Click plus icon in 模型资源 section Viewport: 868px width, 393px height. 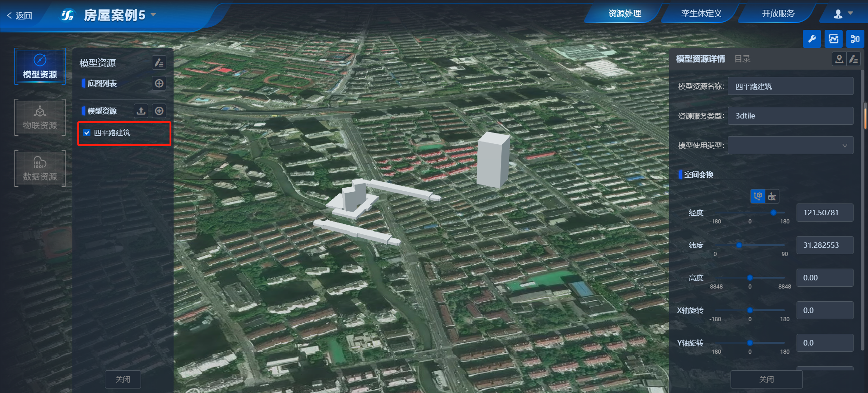159,111
